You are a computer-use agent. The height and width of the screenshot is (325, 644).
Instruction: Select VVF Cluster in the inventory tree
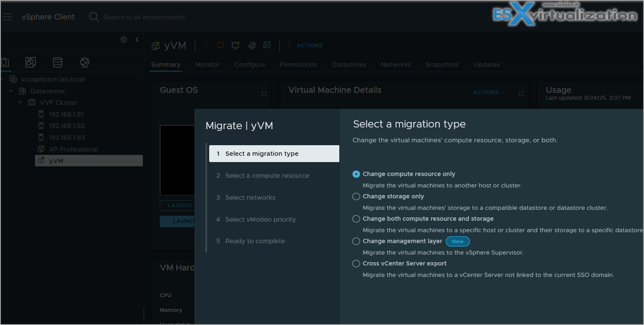[x=59, y=103]
